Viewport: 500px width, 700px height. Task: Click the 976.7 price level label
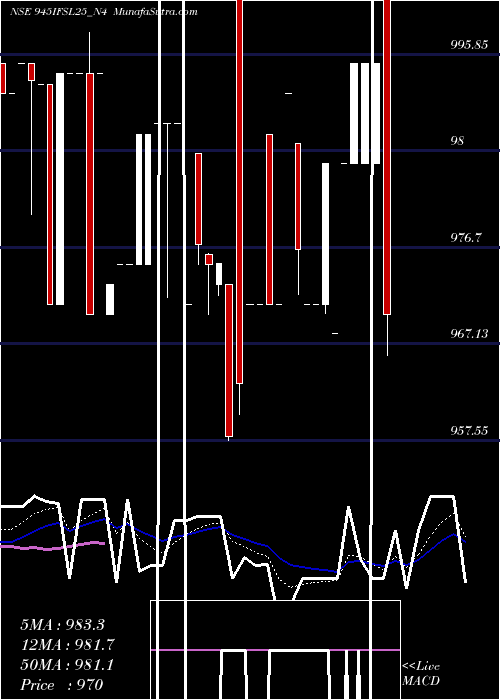tap(466, 238)
